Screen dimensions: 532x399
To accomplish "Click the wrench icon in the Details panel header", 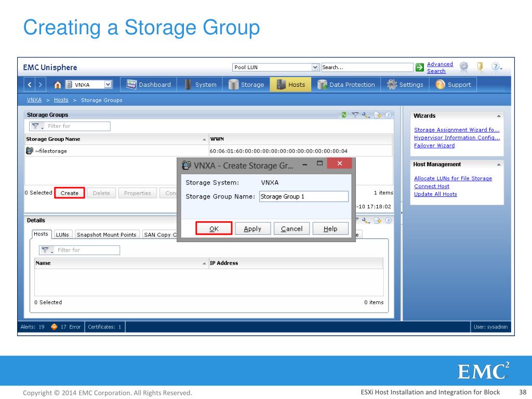I will (365, 220).
